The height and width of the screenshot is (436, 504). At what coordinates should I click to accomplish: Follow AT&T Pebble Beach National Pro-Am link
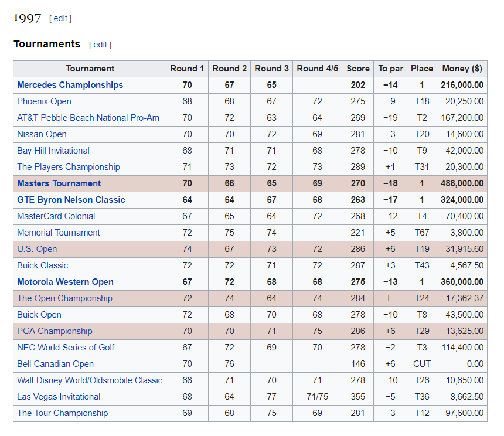click(88, 118)
